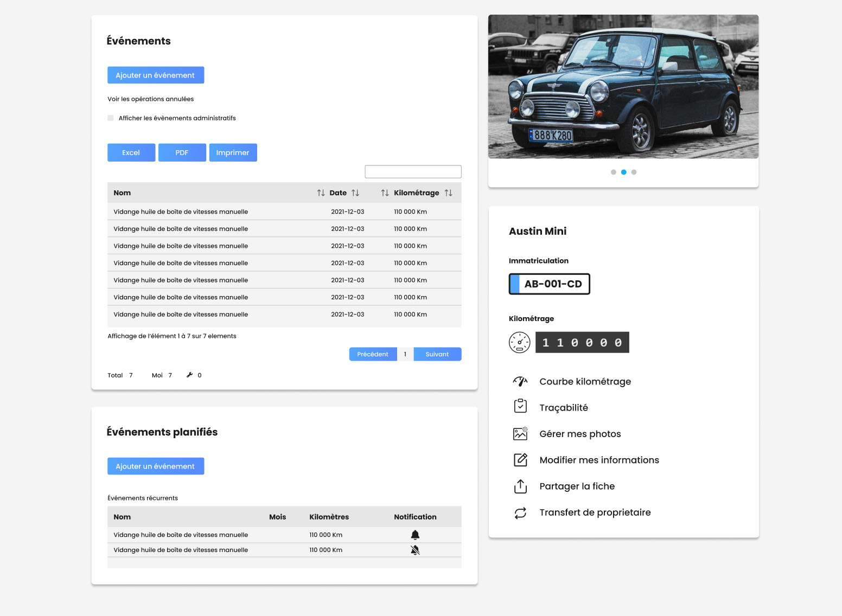Select page 1 in pagination
The image size is (842, 616).
click(405, 355)
